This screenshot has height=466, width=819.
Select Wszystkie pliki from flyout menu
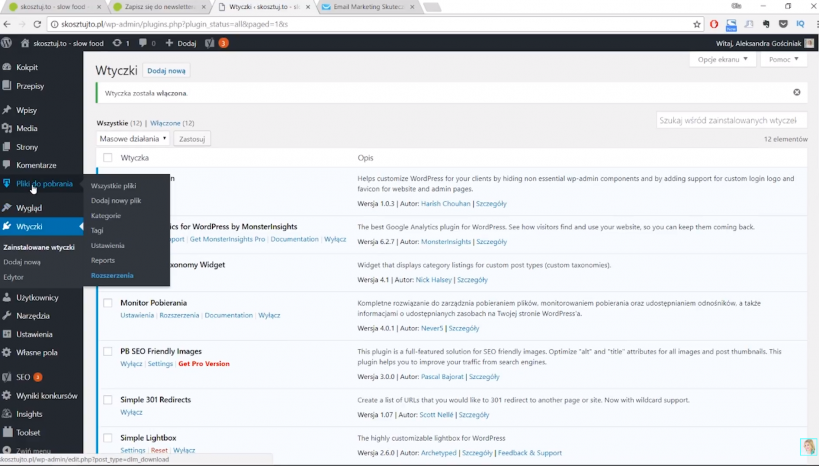113,185
